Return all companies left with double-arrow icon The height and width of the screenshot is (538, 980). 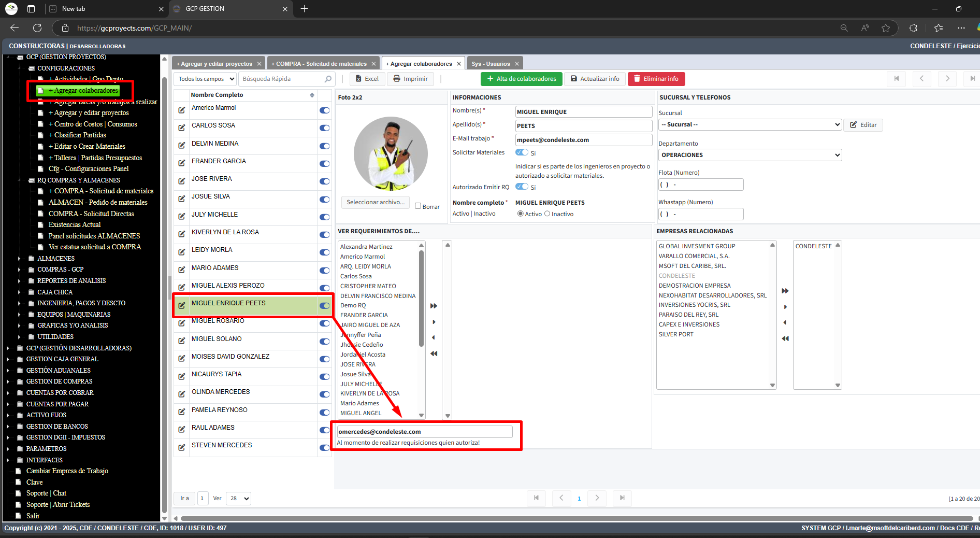pyautogui.click(x=785, y=338)
